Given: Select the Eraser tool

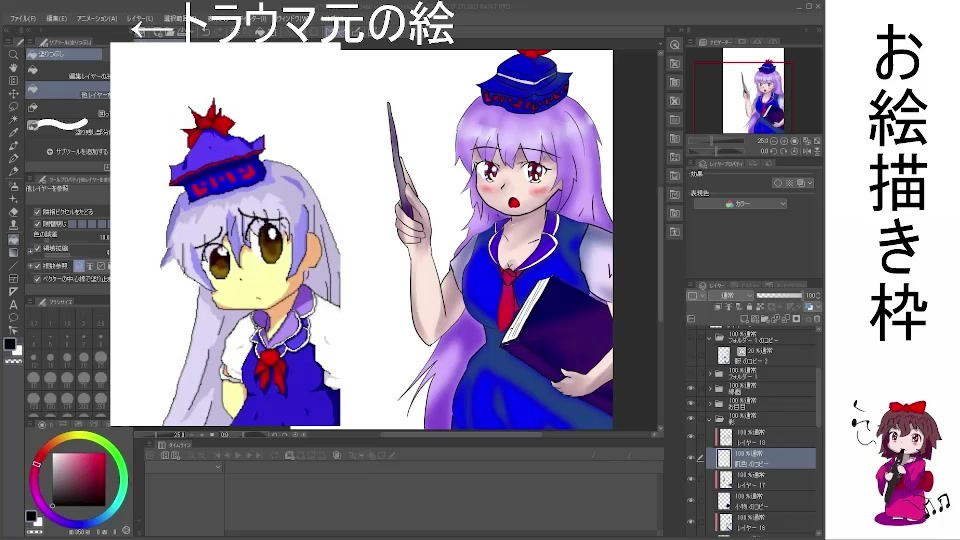Looking at the screenshot, I should click(13, 212).
